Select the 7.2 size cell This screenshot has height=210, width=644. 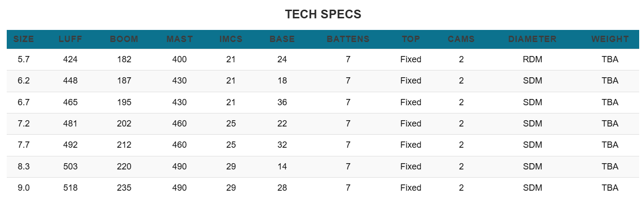(24, 124)
